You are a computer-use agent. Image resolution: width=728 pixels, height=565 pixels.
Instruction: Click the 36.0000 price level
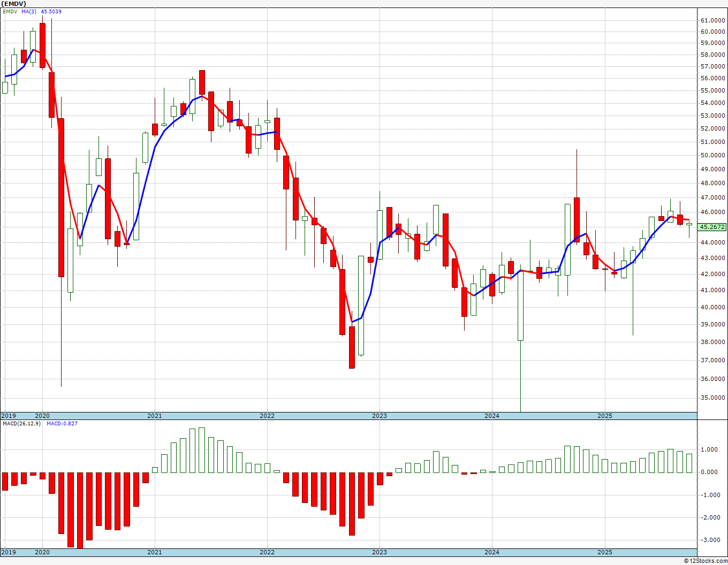[x=713, y=379]
